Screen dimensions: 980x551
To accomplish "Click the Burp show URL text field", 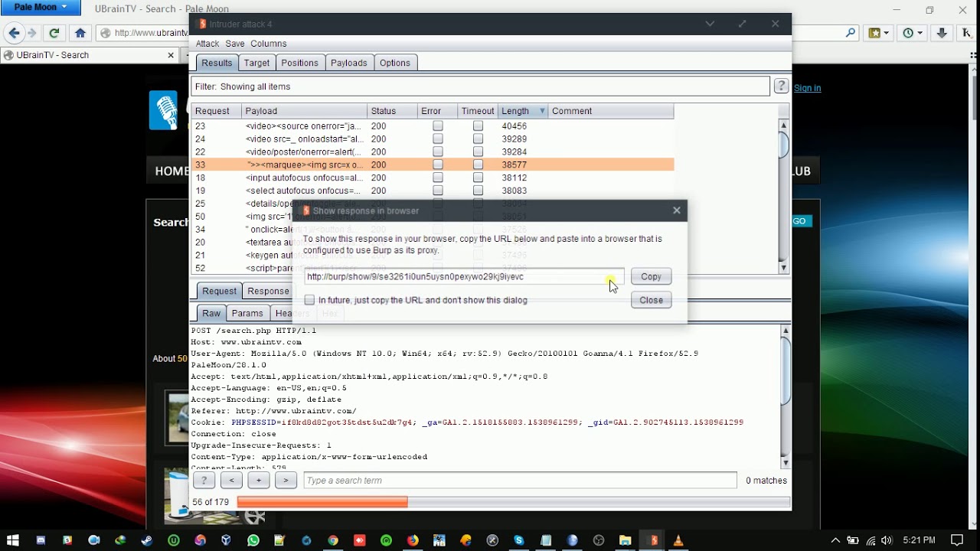I will (x=464, y=276).
